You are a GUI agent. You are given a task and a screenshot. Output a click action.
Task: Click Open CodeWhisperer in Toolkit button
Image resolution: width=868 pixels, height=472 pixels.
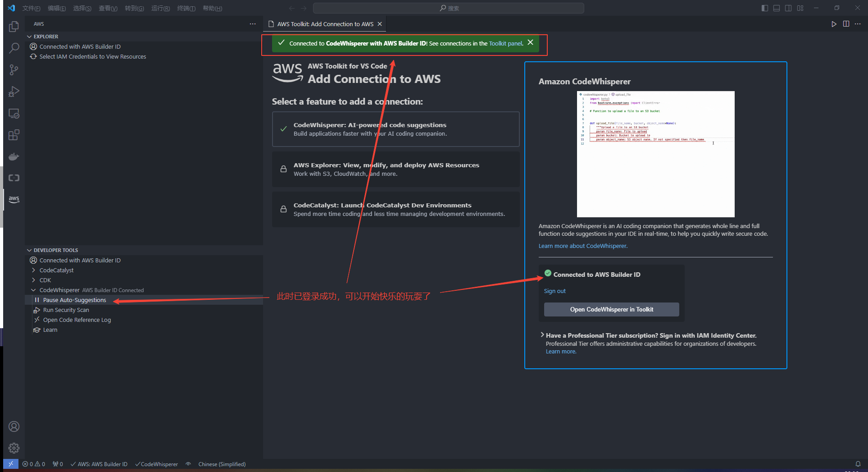coord(611,309)
